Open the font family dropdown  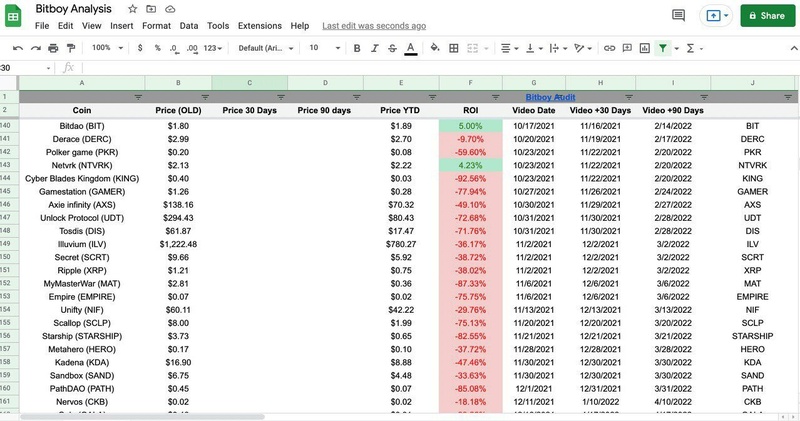(266, 48)
